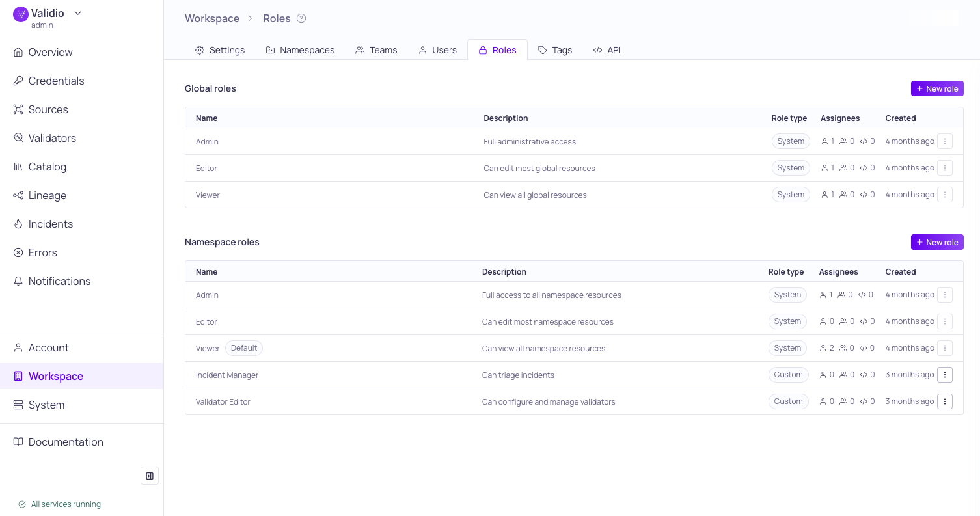Switch to the Tags tab
Screen dimensions: 980x516
coord(555,50)
